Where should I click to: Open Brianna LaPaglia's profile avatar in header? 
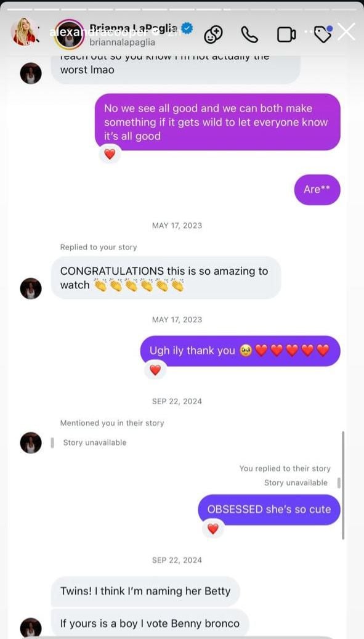click(x=69, y=35)
